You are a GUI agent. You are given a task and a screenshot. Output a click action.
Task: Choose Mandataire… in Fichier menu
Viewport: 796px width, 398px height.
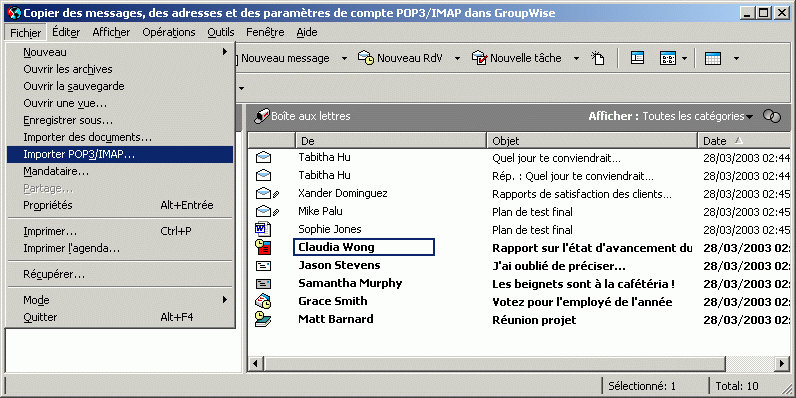pos(120,172)
